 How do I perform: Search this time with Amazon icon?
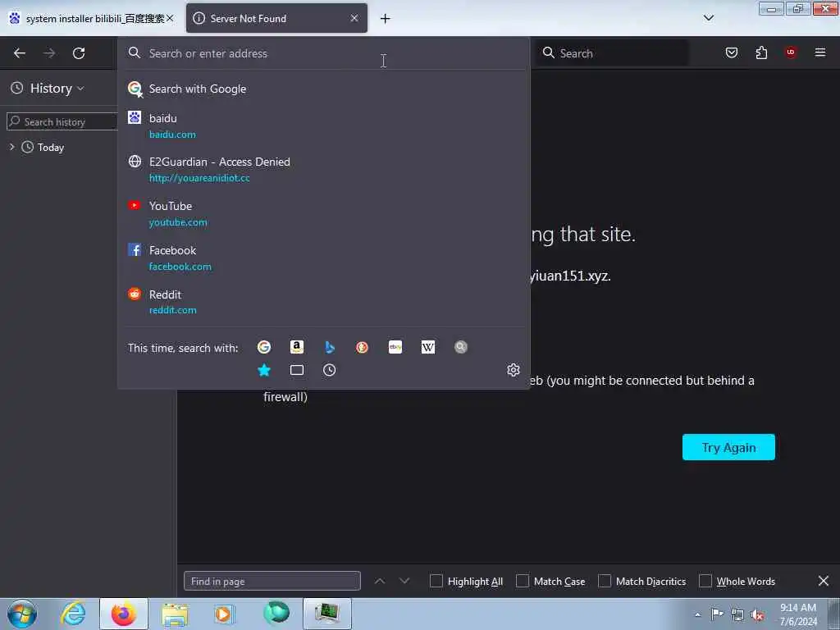click(297, 347)
